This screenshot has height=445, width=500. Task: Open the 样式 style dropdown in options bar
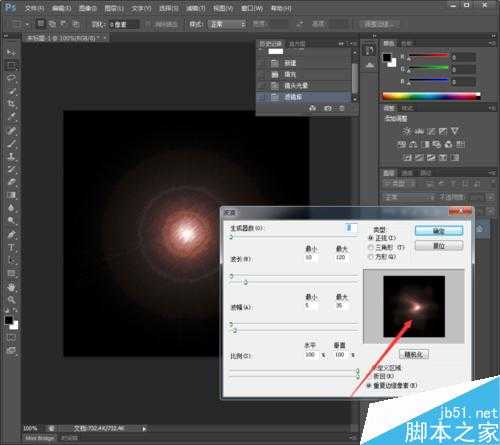(x=227, y=24)
